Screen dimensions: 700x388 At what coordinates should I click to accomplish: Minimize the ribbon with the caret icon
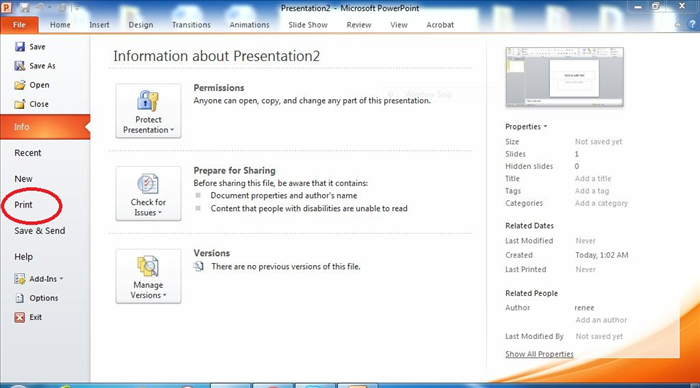(x=678, y=25)
